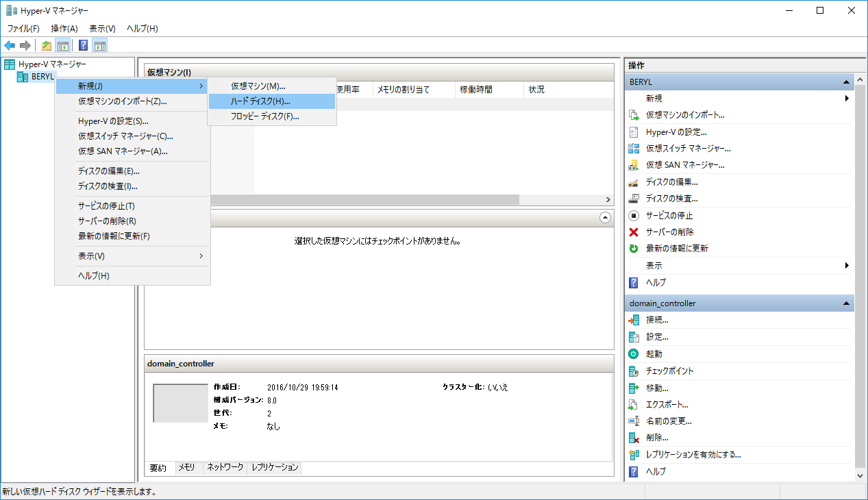Screen dimensions: 868x500
Task: Click ヘルプ in the domain_controller actions
Action: [x=656, y=471]
